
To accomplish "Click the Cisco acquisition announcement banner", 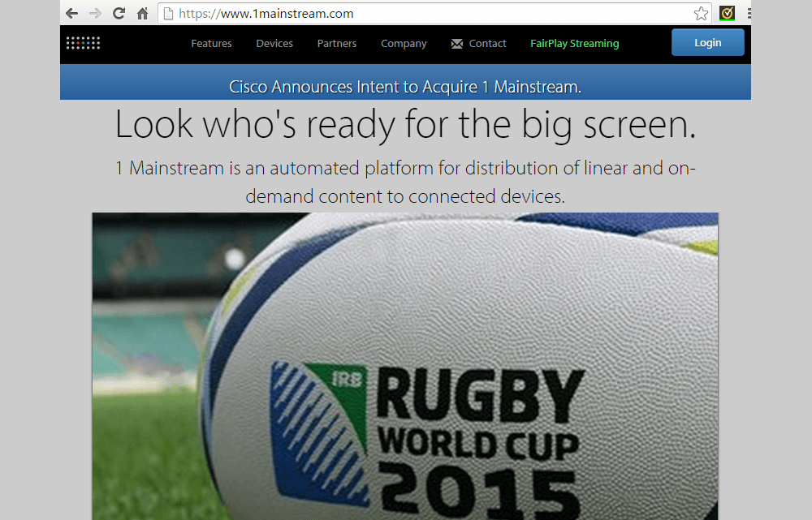I will click(405, 87).
